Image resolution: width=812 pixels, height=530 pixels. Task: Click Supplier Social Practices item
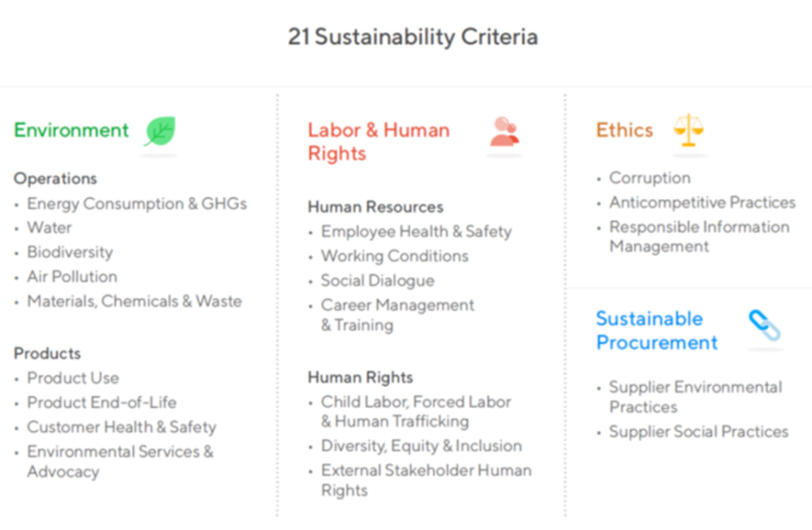(x=699, y=432)
